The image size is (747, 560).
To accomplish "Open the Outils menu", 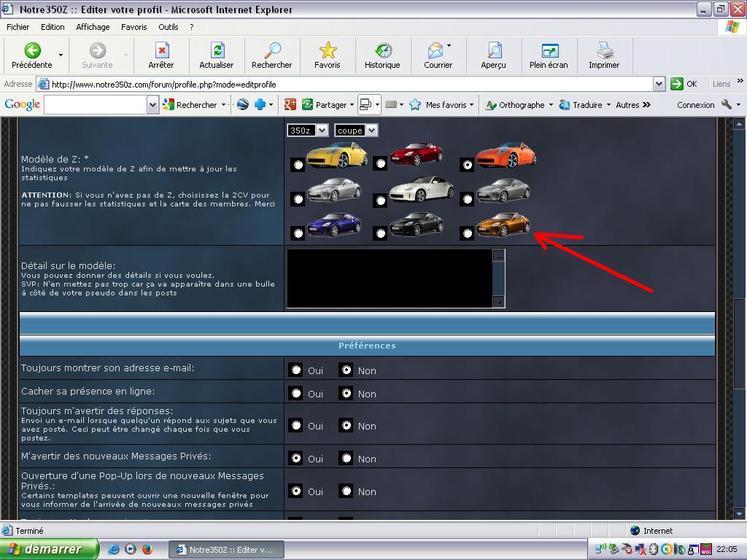I will tap(168, 27).
